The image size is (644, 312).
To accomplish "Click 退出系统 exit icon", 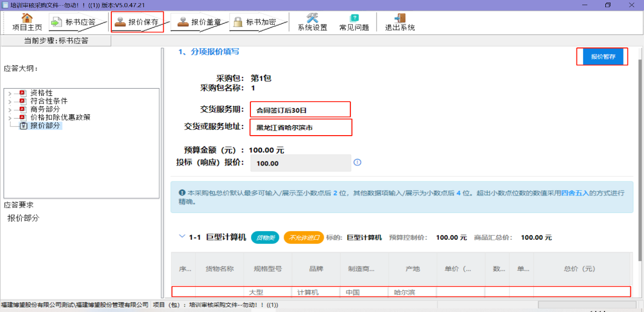I will tap(400, 19).
